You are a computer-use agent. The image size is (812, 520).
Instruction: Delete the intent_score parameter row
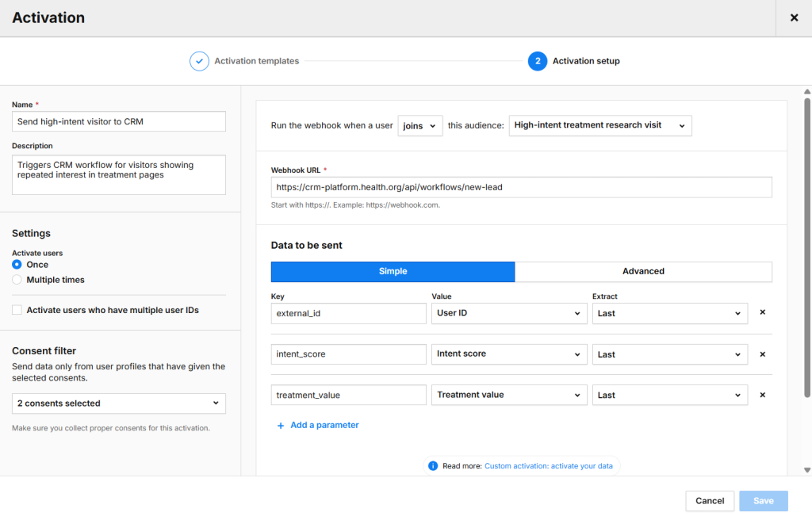[762, 354]
